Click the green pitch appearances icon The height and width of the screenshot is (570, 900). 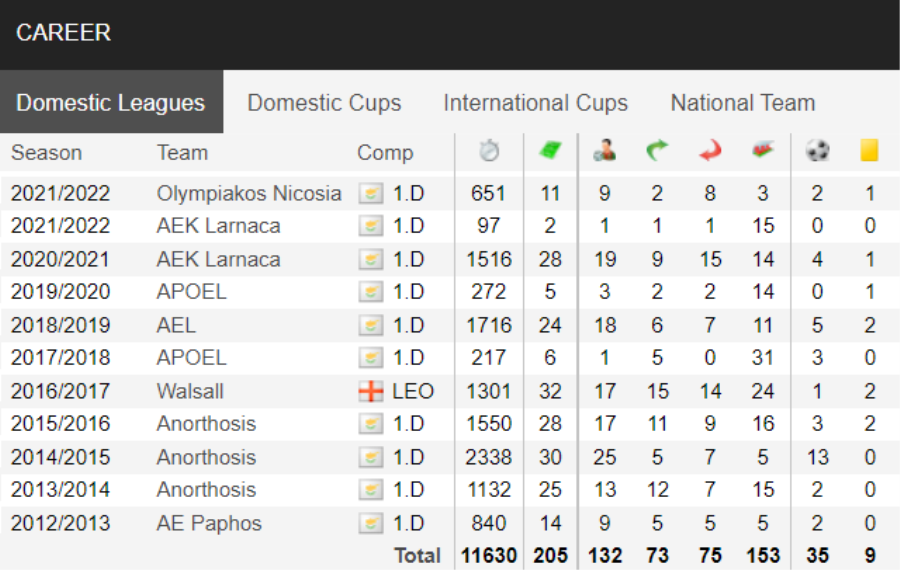(550, 150)
